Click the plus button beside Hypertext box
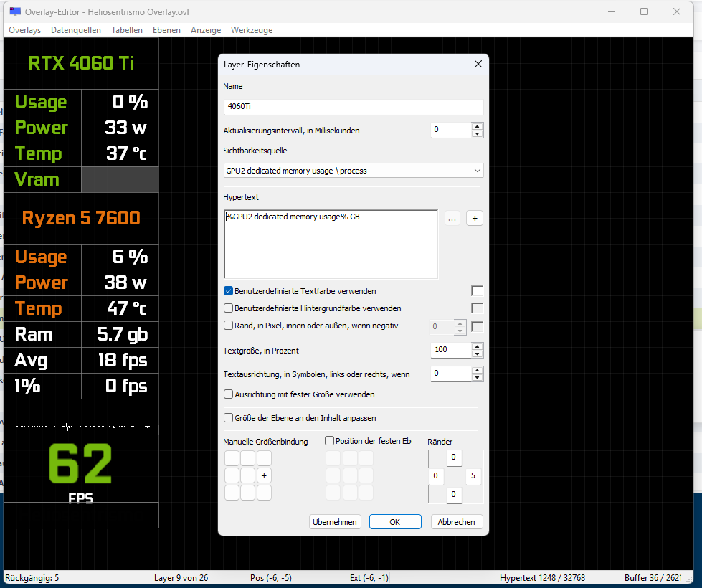The width and height of the screenshot is (702, 588). point(475,219)
